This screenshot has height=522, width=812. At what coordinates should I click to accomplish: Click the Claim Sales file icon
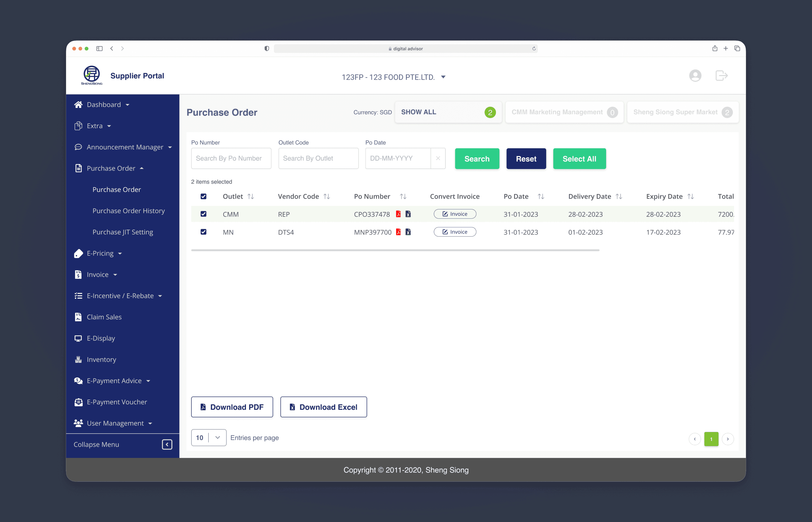click(78, 317)
